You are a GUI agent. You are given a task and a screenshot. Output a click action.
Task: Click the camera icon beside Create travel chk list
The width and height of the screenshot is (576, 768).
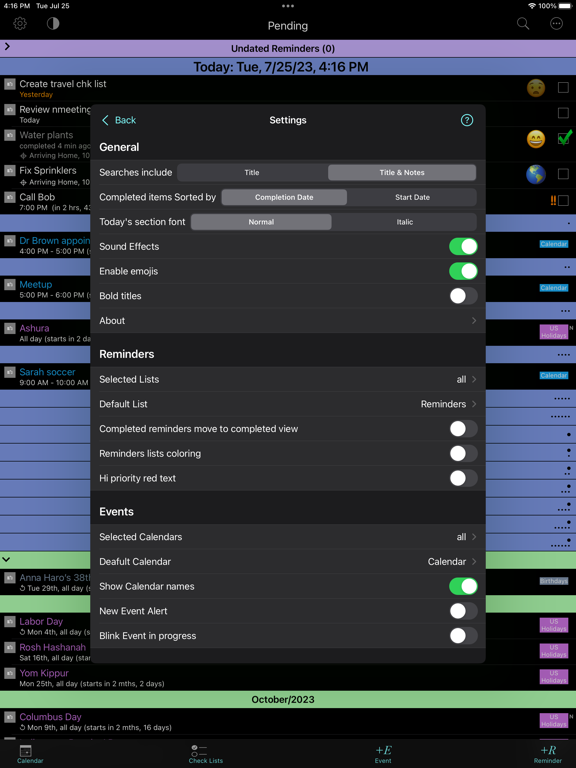click(x=10, y=84)
